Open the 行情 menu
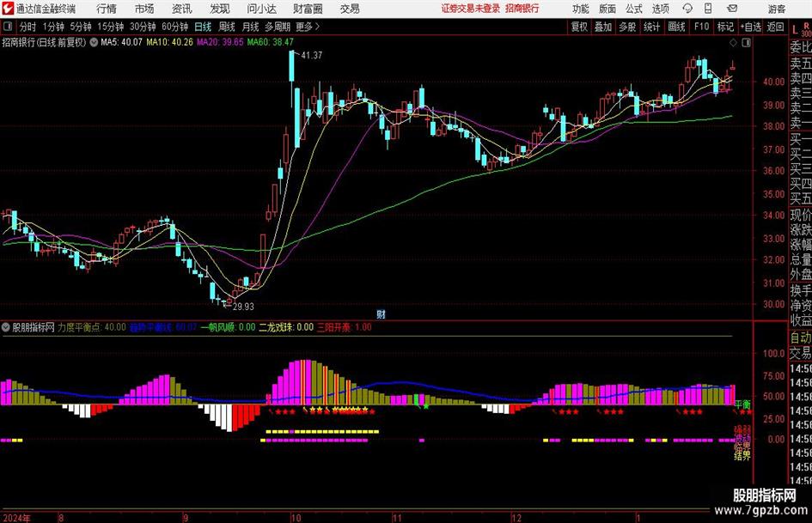 (107, 9)
